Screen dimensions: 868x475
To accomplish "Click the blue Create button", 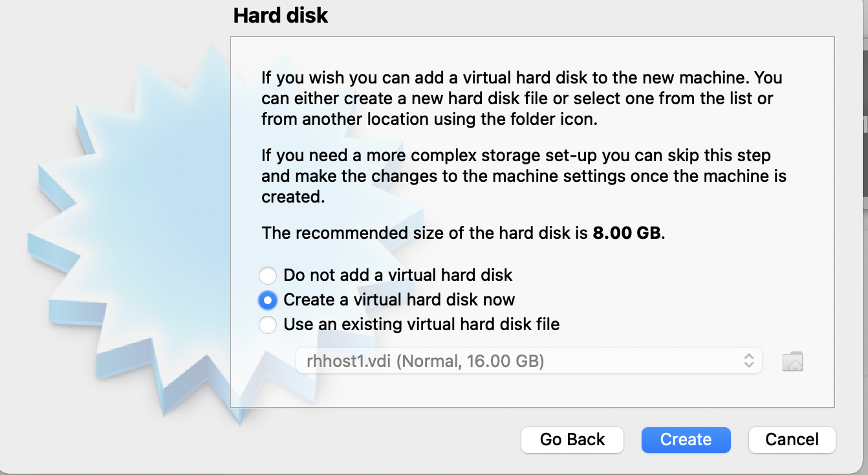I will coord(686,440).
